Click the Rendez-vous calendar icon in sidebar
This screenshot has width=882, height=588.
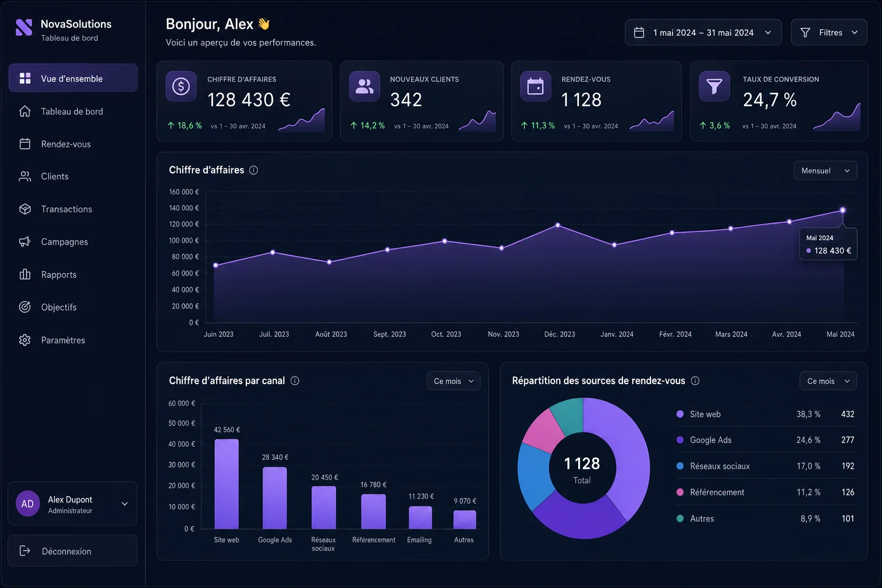[x=25, y=144]
